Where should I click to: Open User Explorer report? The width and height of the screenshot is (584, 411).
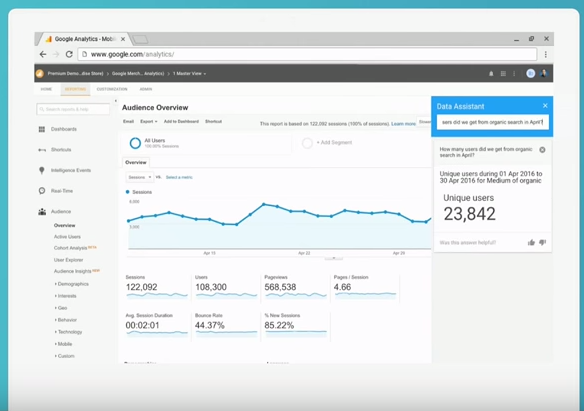(69, 260)
